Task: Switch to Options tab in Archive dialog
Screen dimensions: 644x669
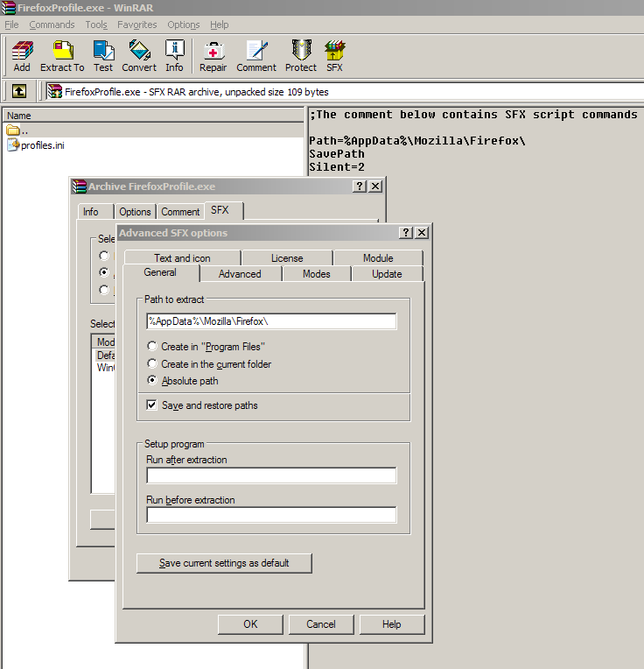Action: point(135,212)
